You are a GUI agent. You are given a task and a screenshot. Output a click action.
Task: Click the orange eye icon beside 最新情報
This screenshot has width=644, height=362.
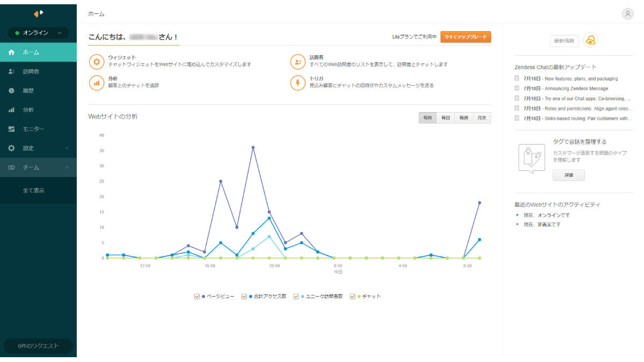point(590,40)
